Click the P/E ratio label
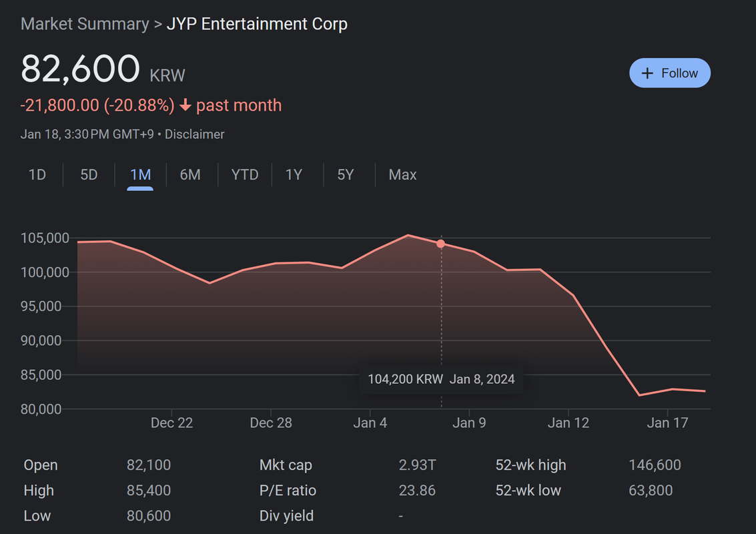 pos(288,491)
